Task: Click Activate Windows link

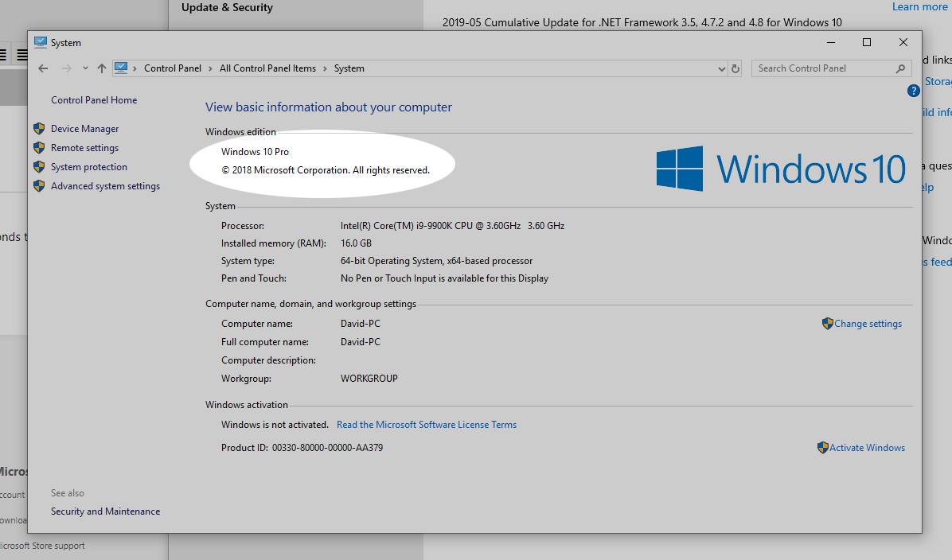Action: (x=867, y=448)
